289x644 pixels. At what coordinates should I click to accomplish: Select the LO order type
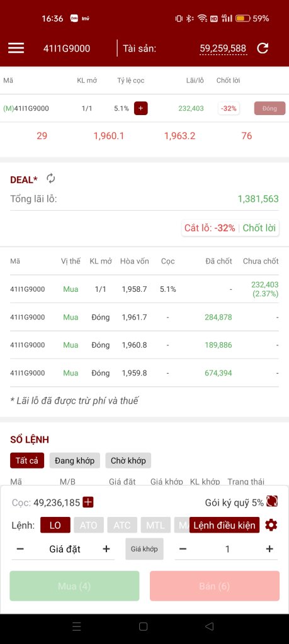[55, 525]
